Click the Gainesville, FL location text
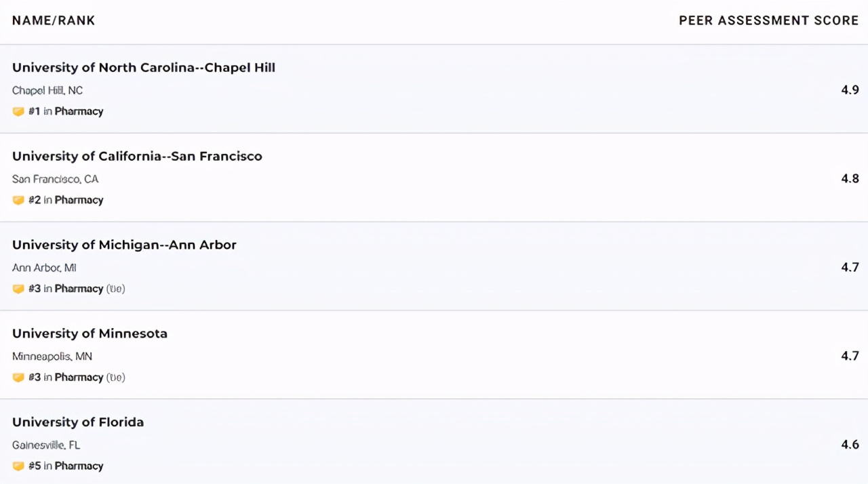This screenshot has width=868, height=484. pyautogui.click(x=46, y=445)
